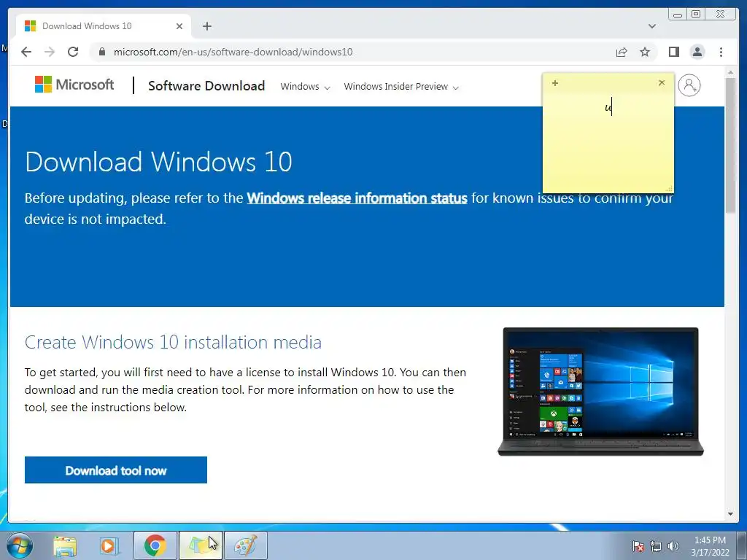Click the vertical scrollbar thumb
The image size is (747, 560).
tap(730, 145)
